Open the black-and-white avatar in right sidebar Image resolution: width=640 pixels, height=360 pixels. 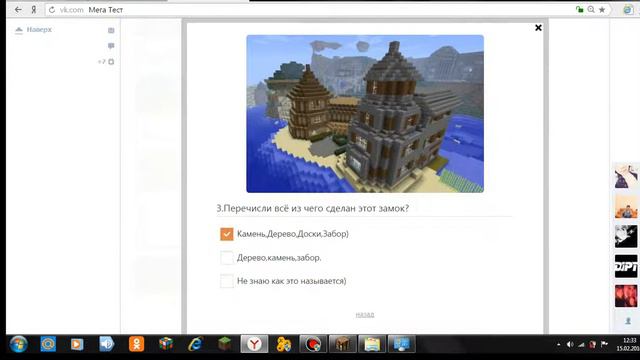(626, 236)
